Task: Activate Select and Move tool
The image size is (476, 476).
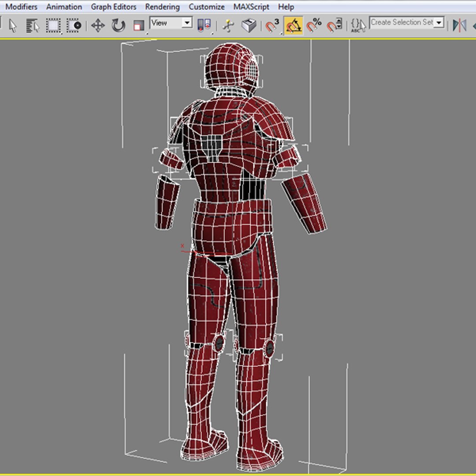Action: point(98,26)
